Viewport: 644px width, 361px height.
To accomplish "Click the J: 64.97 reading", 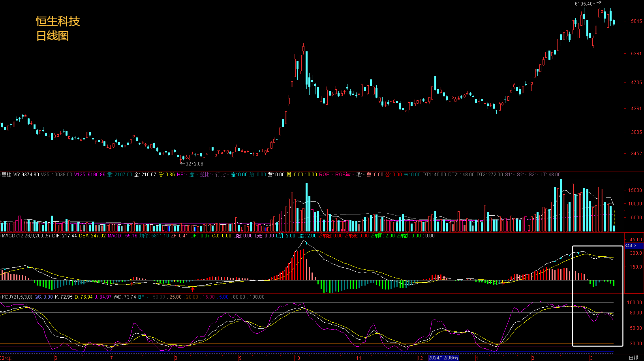I will (x=103, y=297).
